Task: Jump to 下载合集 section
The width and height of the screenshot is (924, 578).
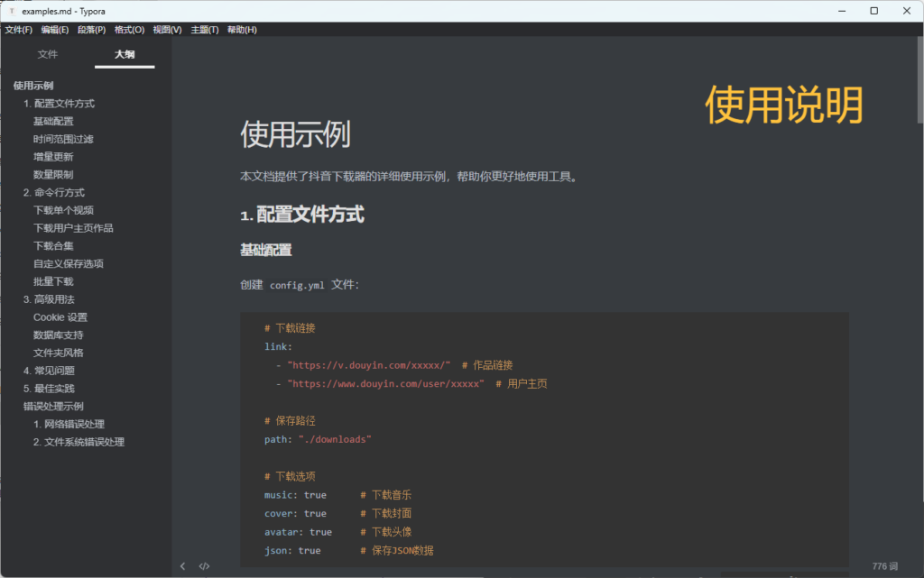Action: [x=53, y=246]
